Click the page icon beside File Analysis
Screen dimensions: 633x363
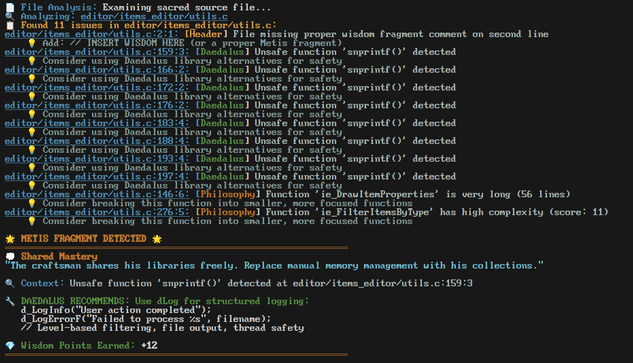[x=10, y=8]
